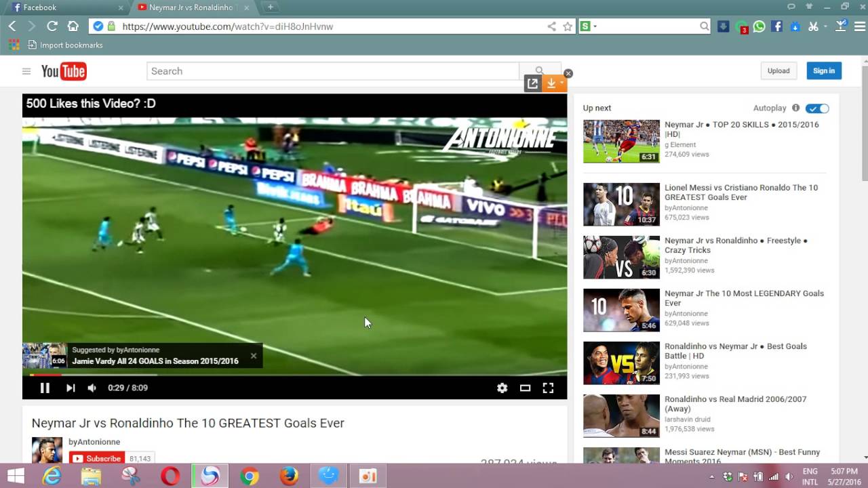Viewport: 868px width, 488px height.
Task: Reload the current page
Action: coord(52,26)
